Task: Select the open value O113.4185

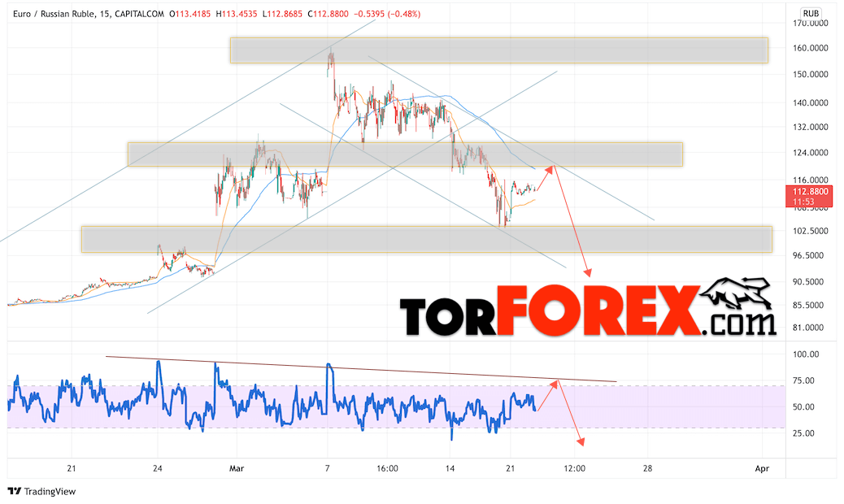Action: [x=189, y=14]
